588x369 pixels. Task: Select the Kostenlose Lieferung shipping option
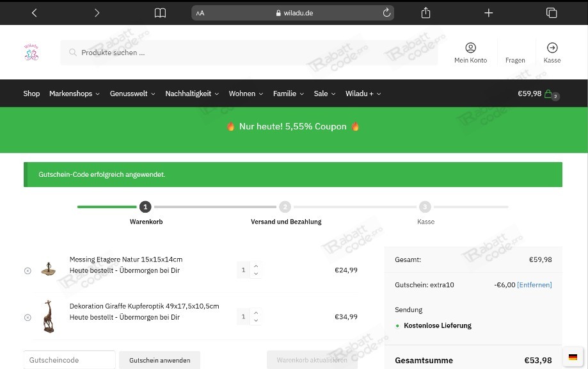point(397,326)
